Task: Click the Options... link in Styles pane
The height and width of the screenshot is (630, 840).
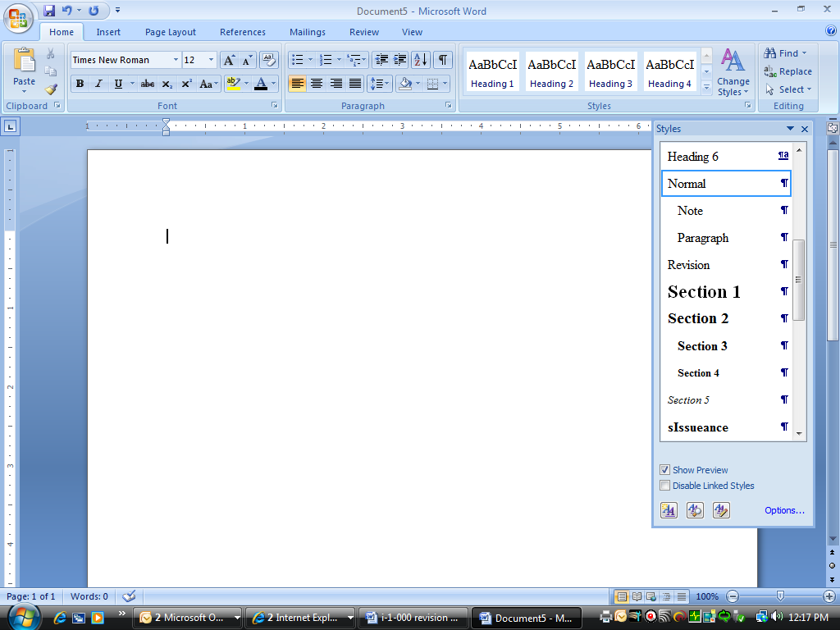Action: point(784,510)
